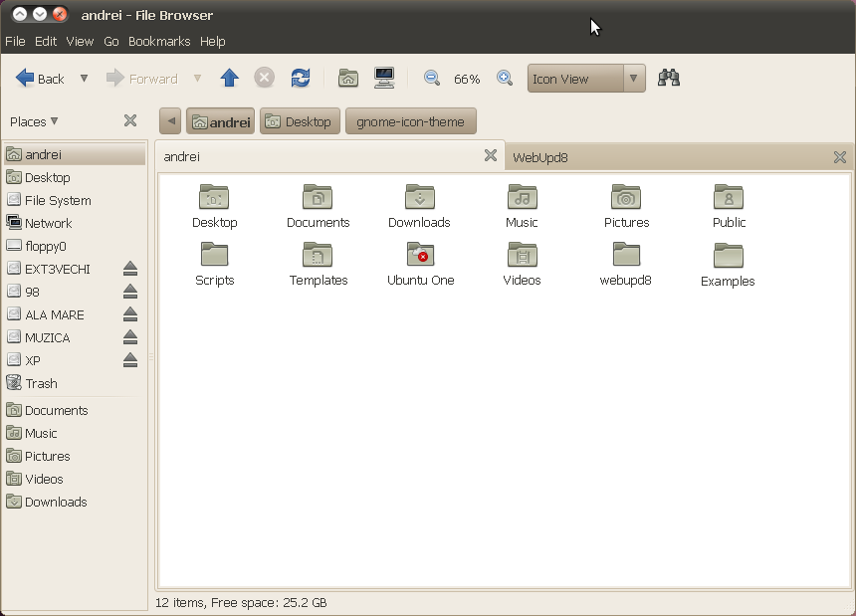Open the Music folder icon in main pane
The width and height of the screenshot is (856, 616).
coord(523,197)
